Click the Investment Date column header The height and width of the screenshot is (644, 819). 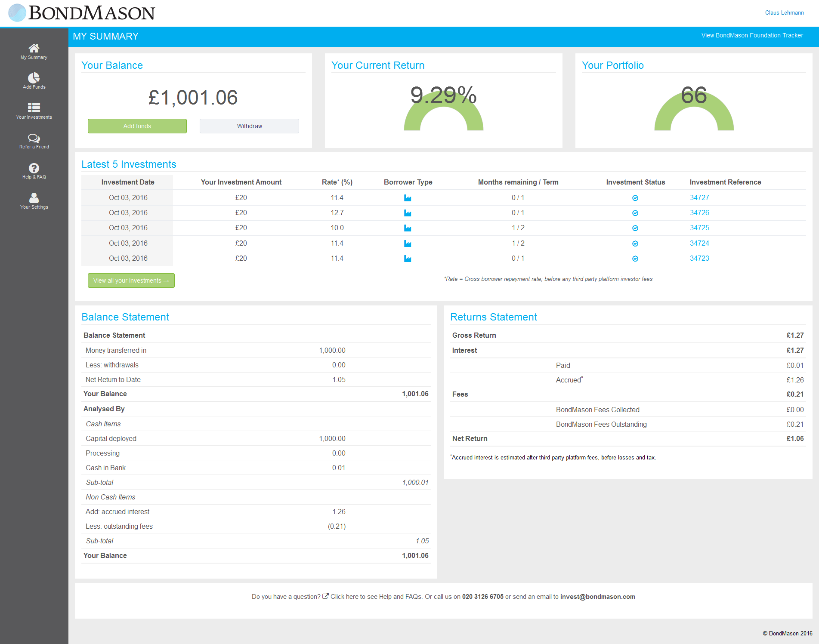(128, 182)
